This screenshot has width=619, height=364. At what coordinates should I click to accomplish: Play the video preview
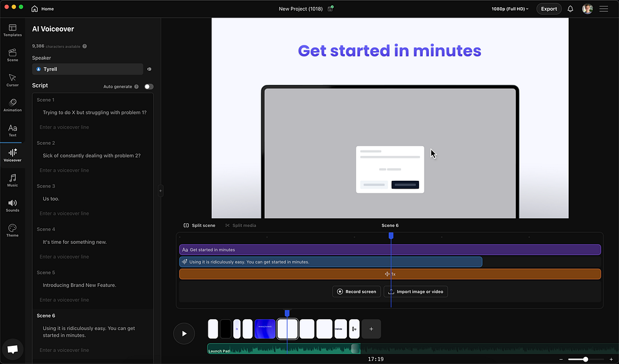pos(184,334)
